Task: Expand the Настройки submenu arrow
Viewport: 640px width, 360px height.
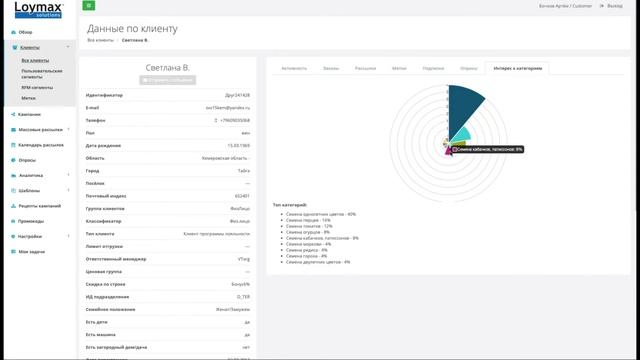Action: click(68, 236)
